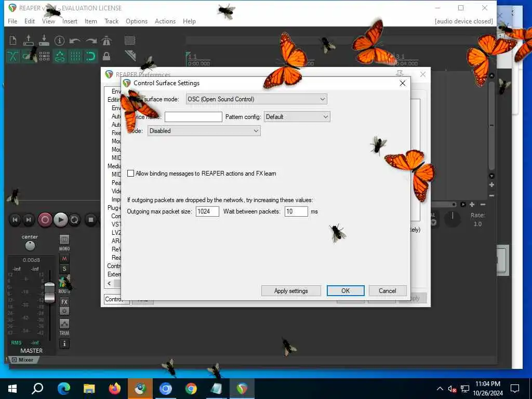Open the Item menu
The width and height of the screenshot is (532, 399).
(x=90, y=21)
